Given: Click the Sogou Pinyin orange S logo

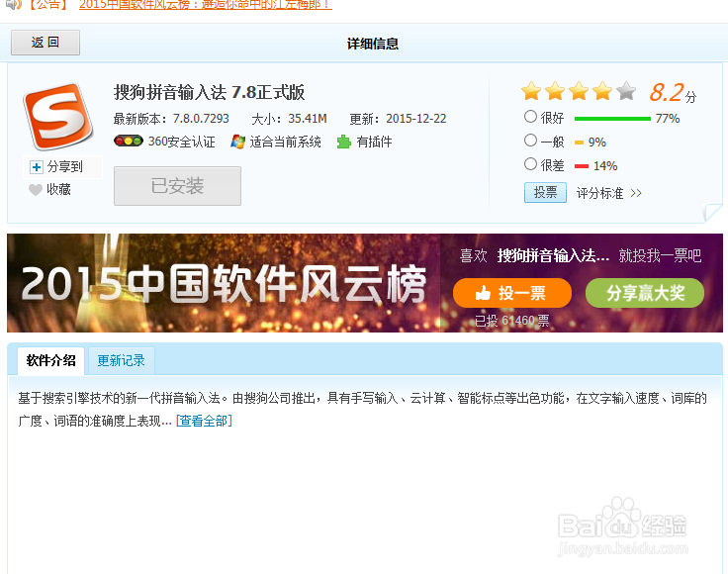Looking at the screenshot, I should tap(58, 117).
